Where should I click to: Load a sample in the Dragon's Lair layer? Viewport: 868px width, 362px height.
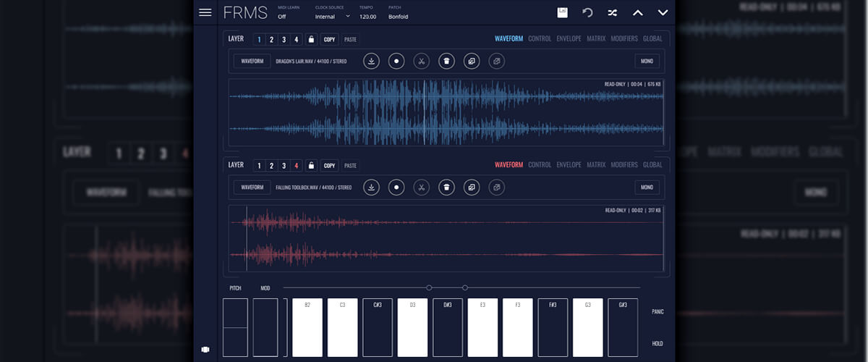371,61
